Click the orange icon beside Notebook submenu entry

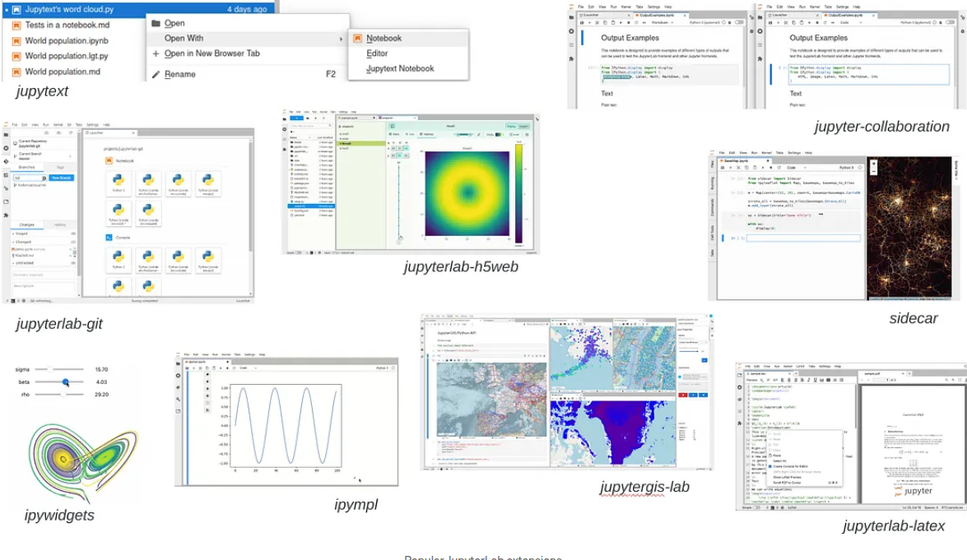358,38
